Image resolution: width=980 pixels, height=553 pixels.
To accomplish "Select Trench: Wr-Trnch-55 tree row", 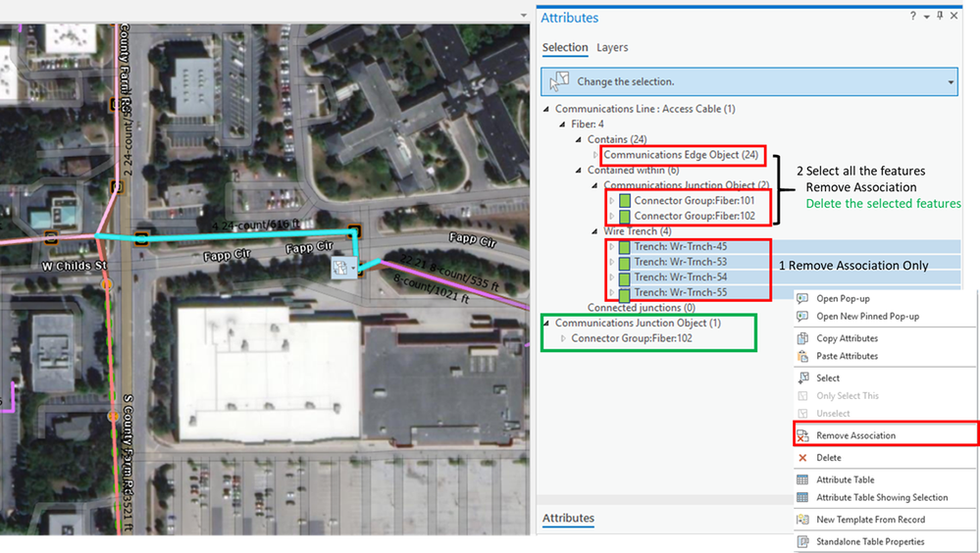I will pos(681,292).
